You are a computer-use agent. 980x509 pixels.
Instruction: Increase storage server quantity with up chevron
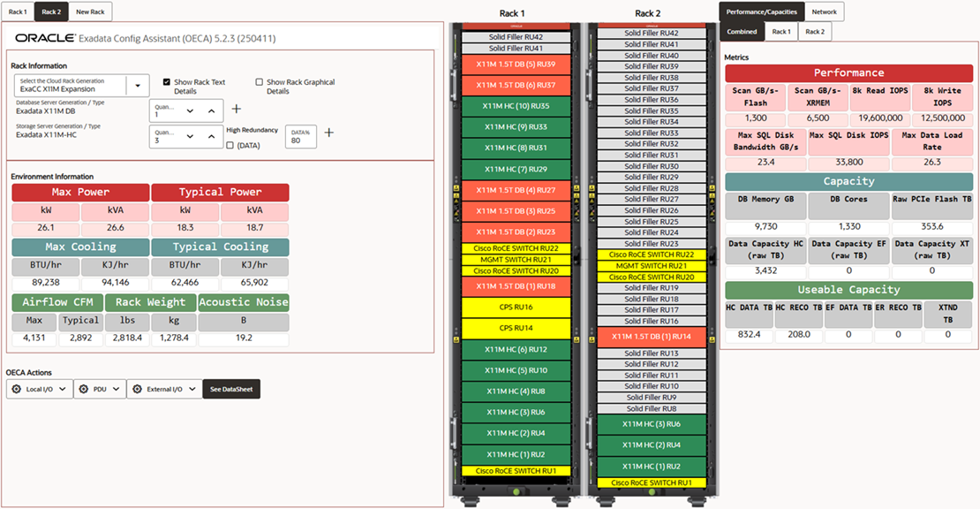[211, 136]
